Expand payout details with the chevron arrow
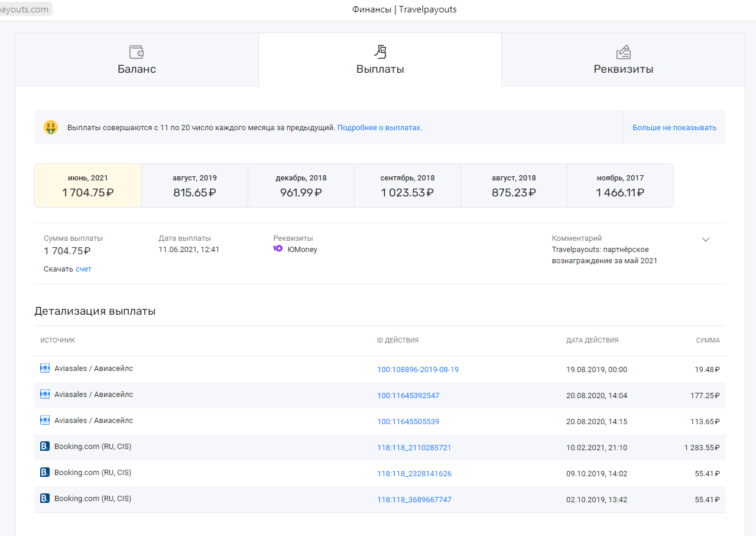The height and width of the screenshot is (536, 756). pos(705,240)
